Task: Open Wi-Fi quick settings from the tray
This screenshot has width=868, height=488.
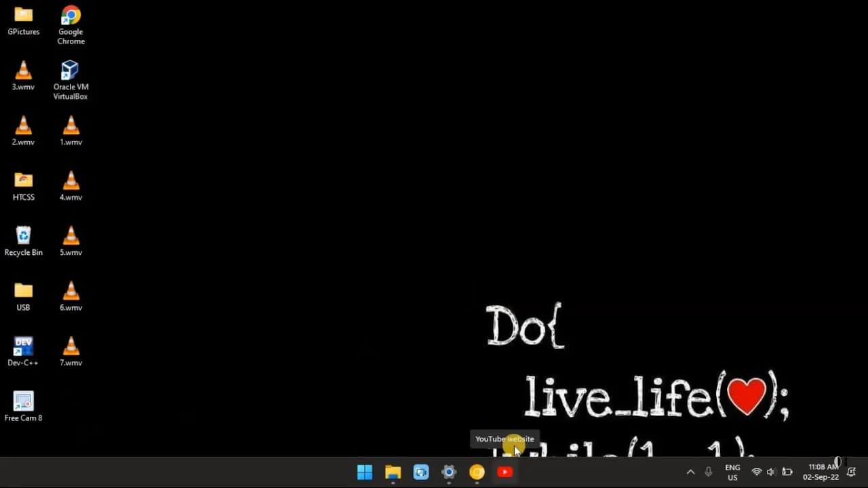Action: coord(757,472)
